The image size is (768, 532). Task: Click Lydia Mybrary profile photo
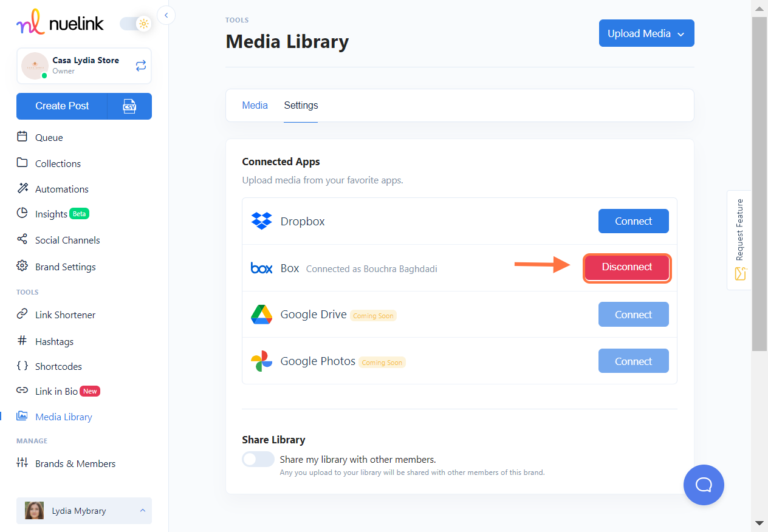click(34, 511)
